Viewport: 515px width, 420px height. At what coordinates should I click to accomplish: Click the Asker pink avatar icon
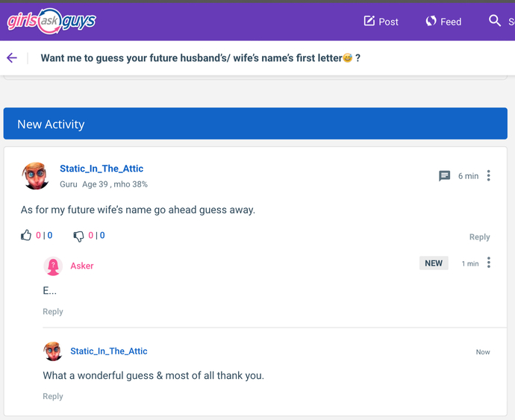pyautogui.click(x=53, y=266)
